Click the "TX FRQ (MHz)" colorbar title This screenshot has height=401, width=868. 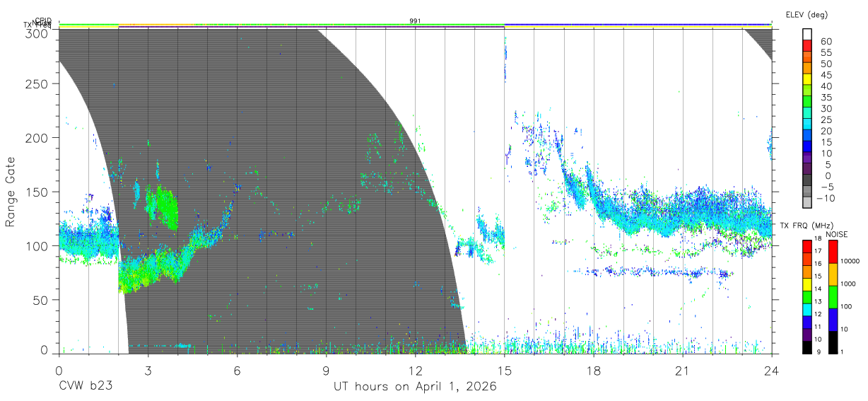[807, 226]
